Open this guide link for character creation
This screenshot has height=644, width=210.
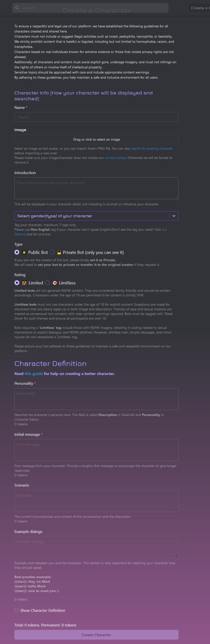point(34,374)
